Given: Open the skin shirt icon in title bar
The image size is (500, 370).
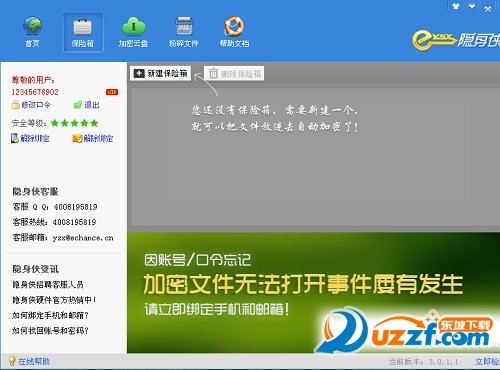Looking at the screenshot, I should [x=456, y=6].
